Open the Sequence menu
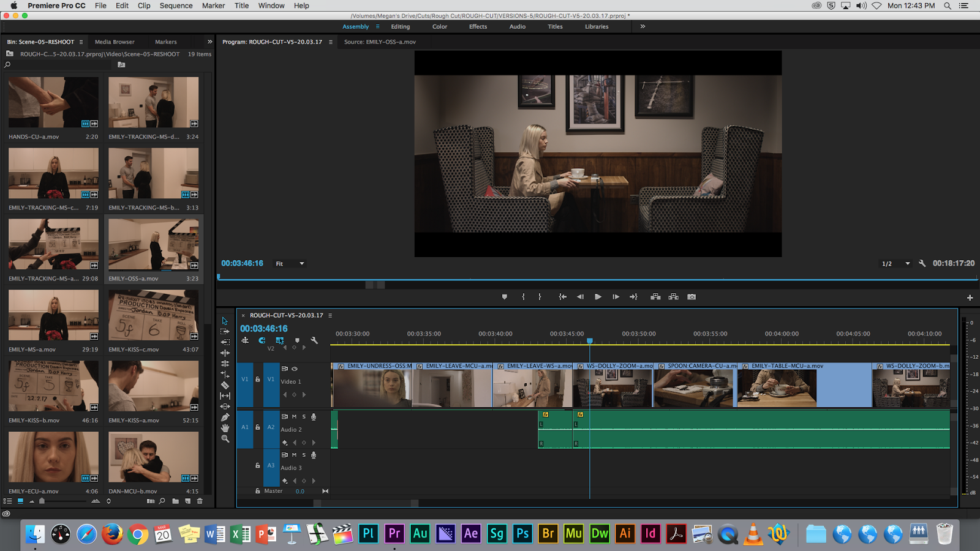The image size is (980, 551). [176, 6]
